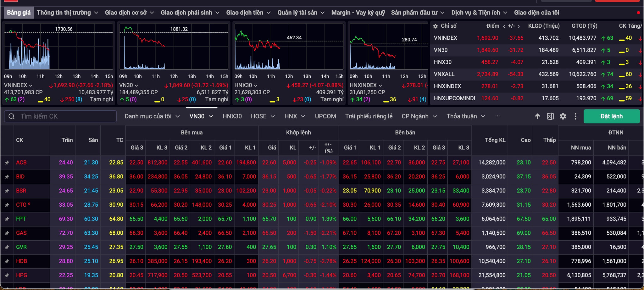This screenshot has height=290, width=644.
Task: Open the Giao dịch phái sinh menu
Action: (x=190, y=13)
